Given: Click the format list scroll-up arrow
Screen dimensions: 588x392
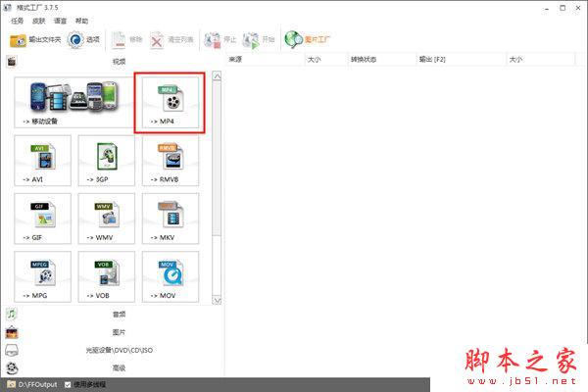Looking at the screenshot, I should (217, 76).
